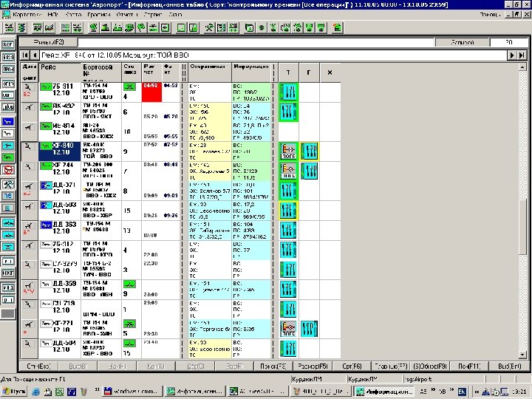Click the table scrollbar down arrow

click(522, 355)
